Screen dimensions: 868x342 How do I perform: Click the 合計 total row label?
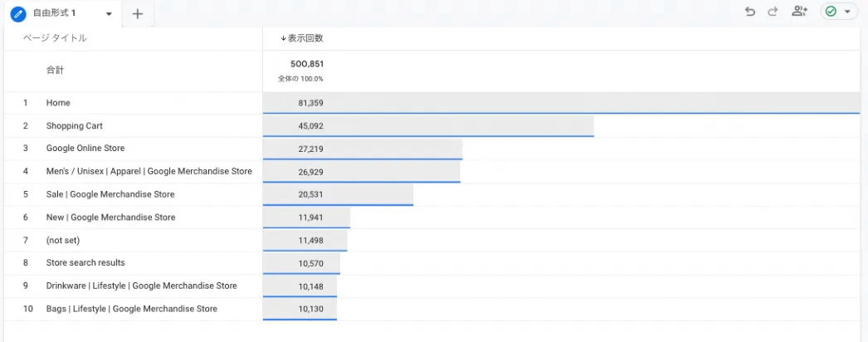(x=55, y=71)
